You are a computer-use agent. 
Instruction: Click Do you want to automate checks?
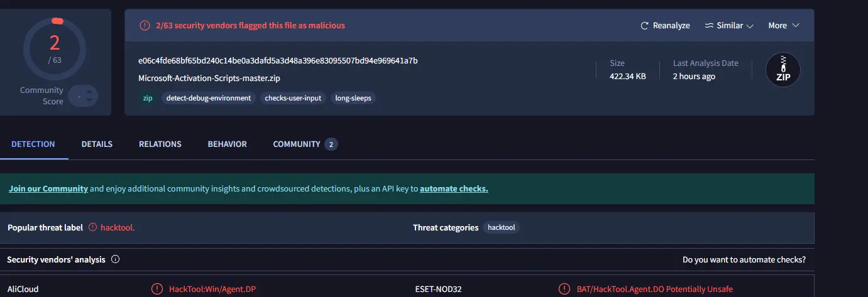[x=744, y=259]
